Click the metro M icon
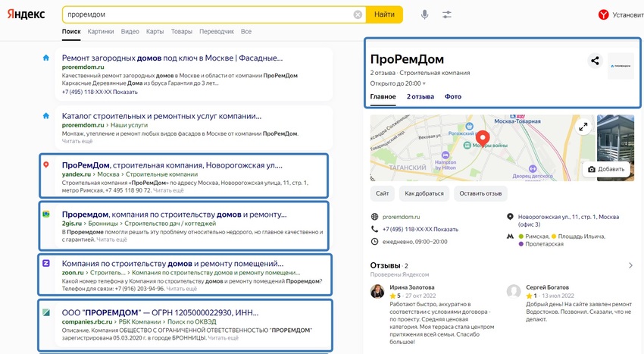The height and width of the screenshot is (354, 644). point(510,237)
